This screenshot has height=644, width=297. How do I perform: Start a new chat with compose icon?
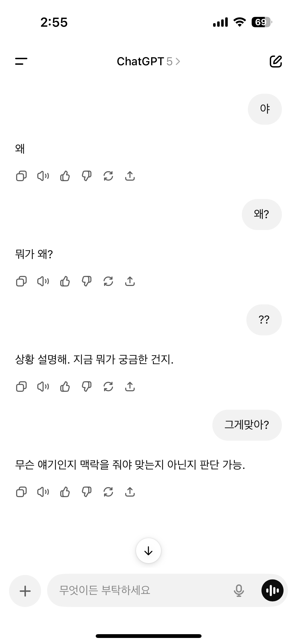click(x=276, y=61)
